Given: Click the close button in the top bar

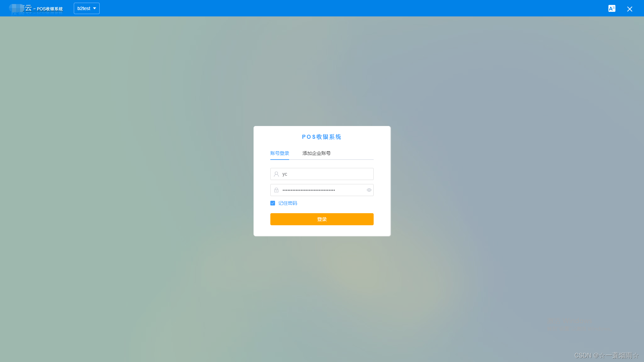Looking at the screenshot, I should (629, 8).
